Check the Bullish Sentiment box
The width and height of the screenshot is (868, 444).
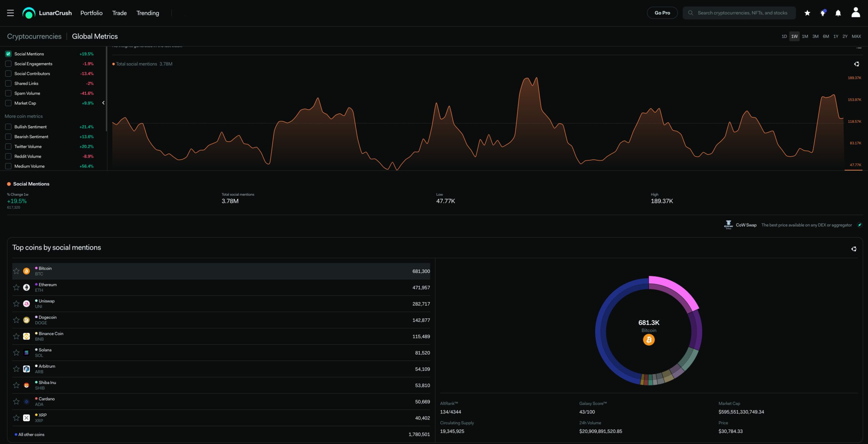tap(8, 127)
